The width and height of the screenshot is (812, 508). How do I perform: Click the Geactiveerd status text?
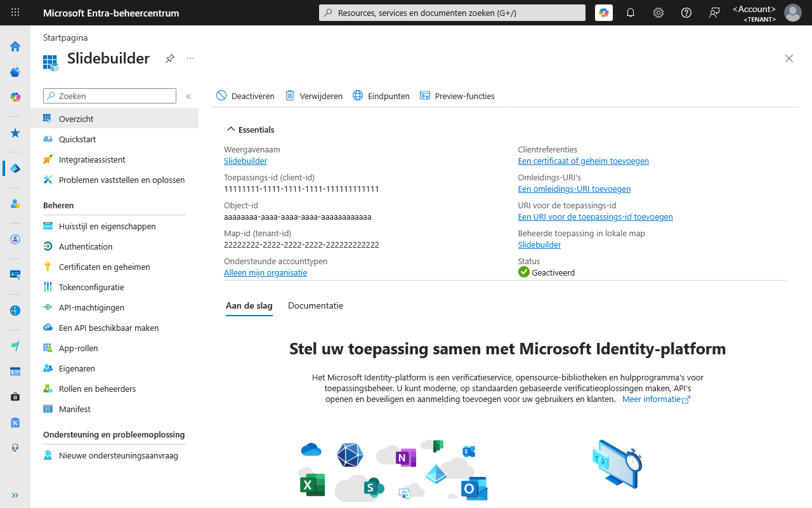(x=553, y=273)
